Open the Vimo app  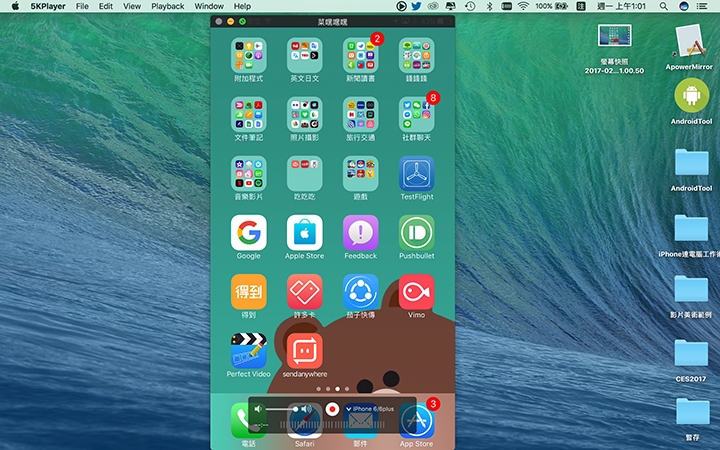click(416, 292)
